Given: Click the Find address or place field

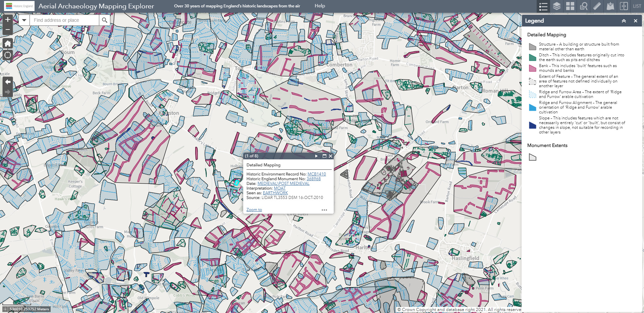Looking at the screenshot, I should (64, 20).
